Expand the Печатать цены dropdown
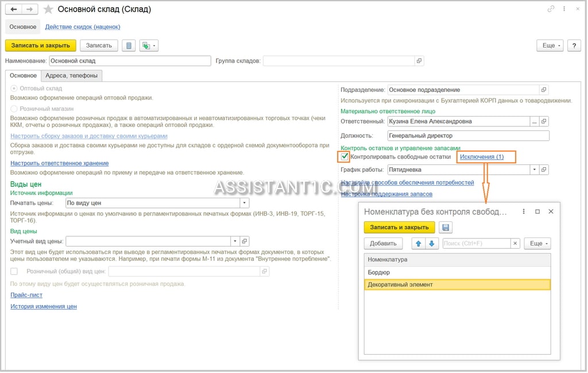The image size is (588, 373). 245,203
